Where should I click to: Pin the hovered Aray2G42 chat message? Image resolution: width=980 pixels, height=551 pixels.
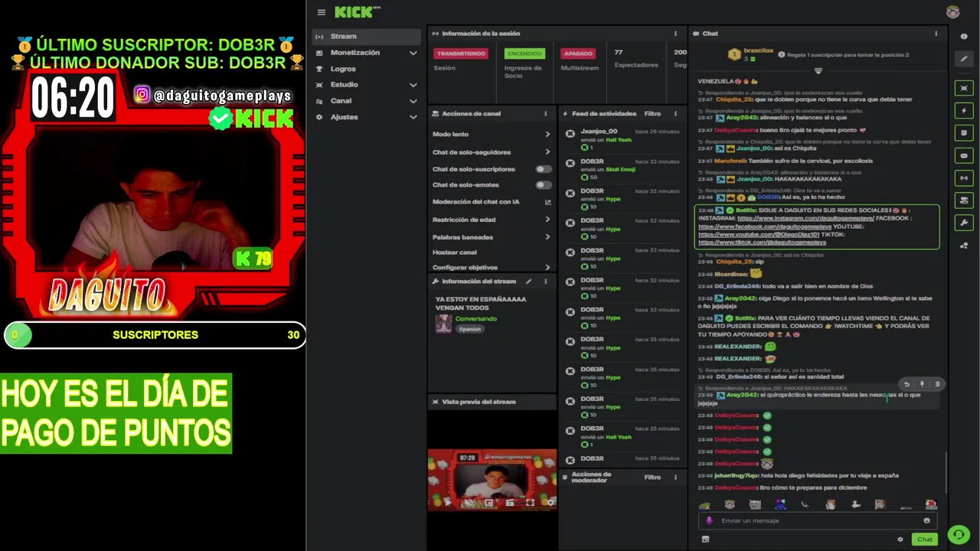pos(922,385)
